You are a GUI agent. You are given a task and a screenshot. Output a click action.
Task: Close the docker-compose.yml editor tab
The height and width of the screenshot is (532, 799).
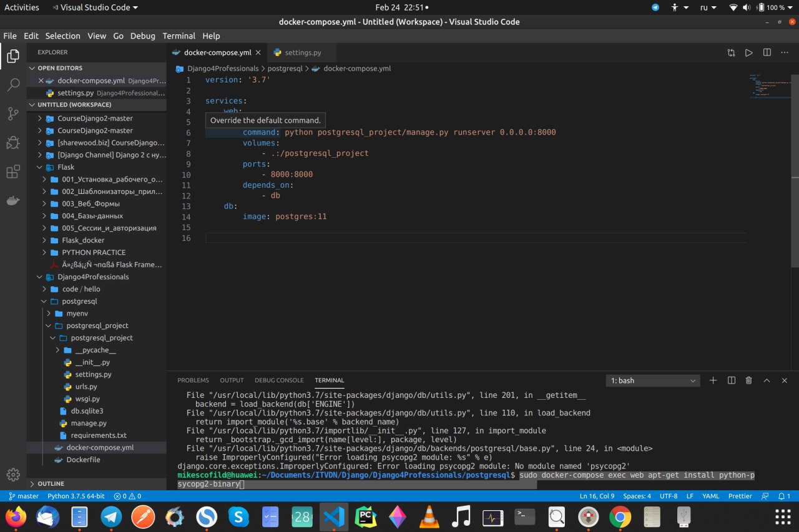click(x=258, y=53)
